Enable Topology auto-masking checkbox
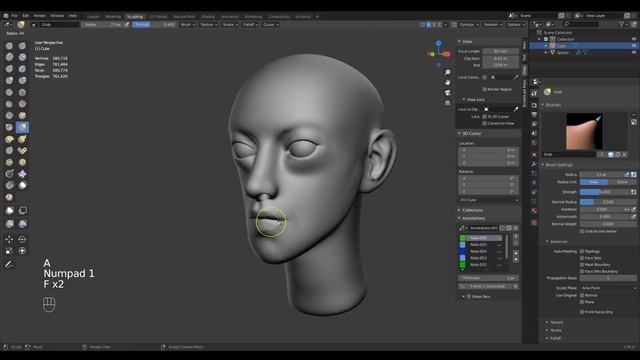The height and width of the screenshot is (360, 640). (x=582, y=251)
